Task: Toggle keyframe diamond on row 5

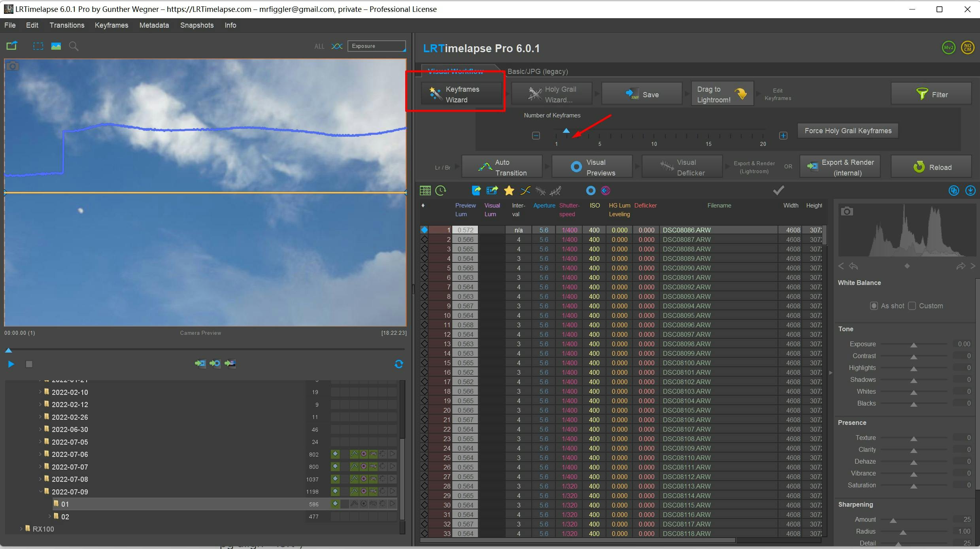Action: [424, 268]
